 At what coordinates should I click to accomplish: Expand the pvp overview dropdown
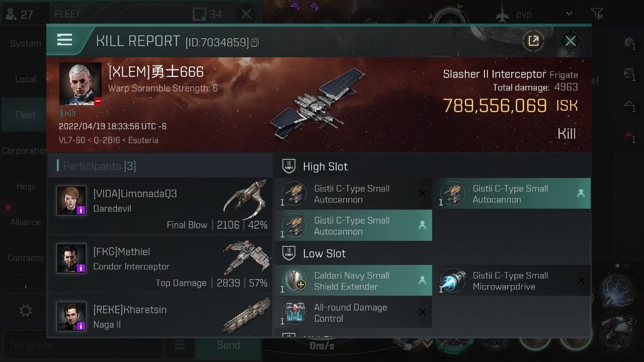click(569, 14)
